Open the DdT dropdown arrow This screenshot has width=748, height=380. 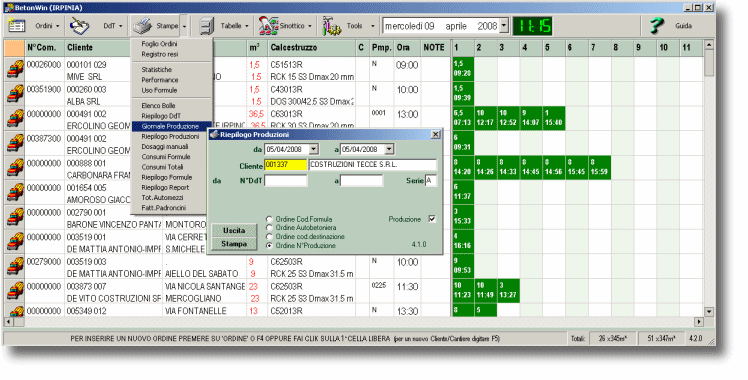[x=120, y=26]
